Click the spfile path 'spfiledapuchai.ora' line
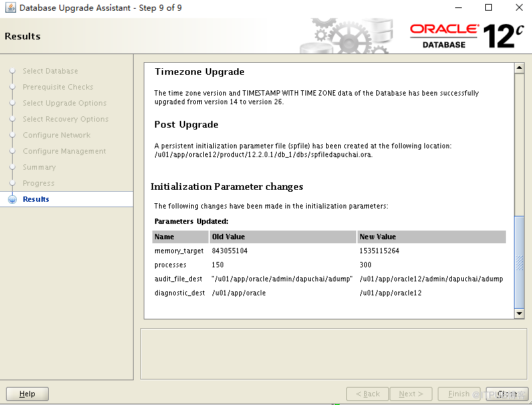This screenshot has width=532, height=405. 263,154
